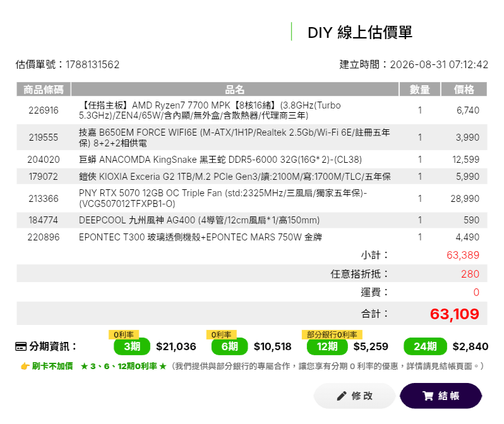This screenshot has width=504, height=424.
Task: Click the $5,259 installment amount
Action: pyautogui.click(x=371, y=346)
